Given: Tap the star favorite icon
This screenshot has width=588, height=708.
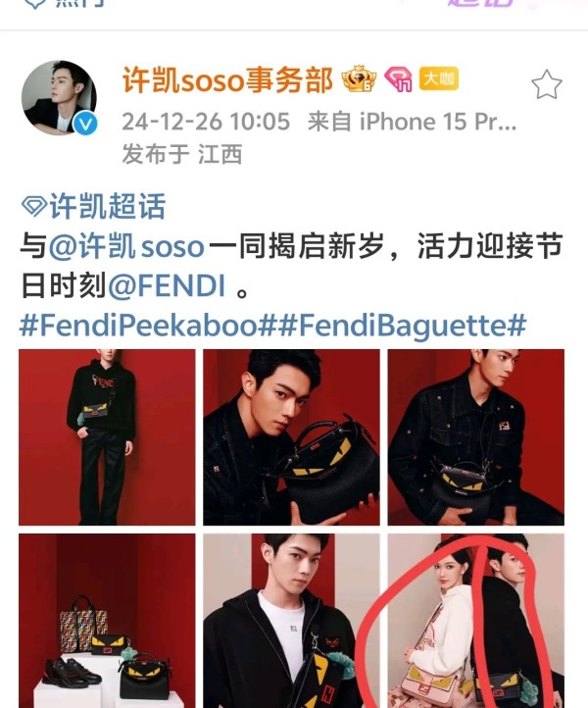Looking at the screenshot, I should click(x=546, y=84).
